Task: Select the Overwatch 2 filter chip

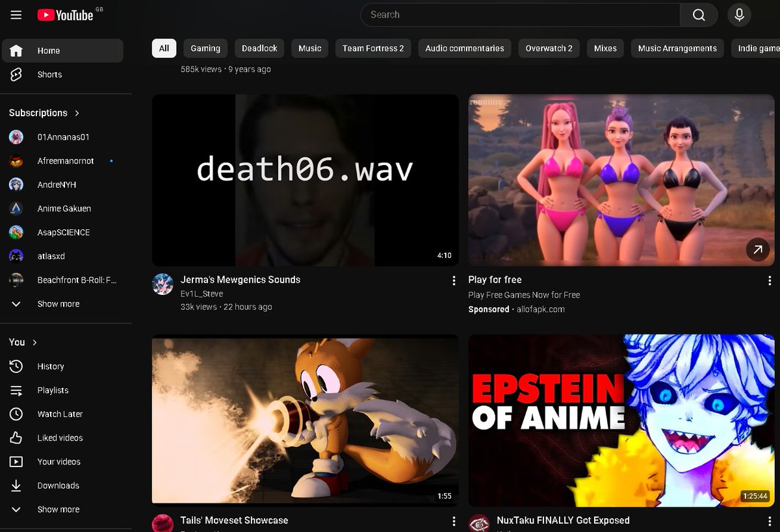Action: click(549, 48)
